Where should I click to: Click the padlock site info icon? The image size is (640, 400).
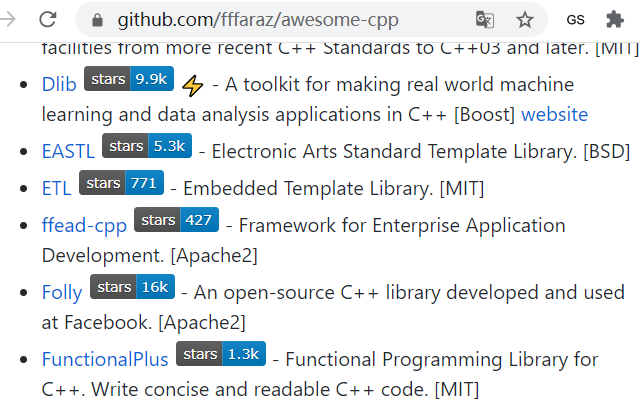(97, 20)
